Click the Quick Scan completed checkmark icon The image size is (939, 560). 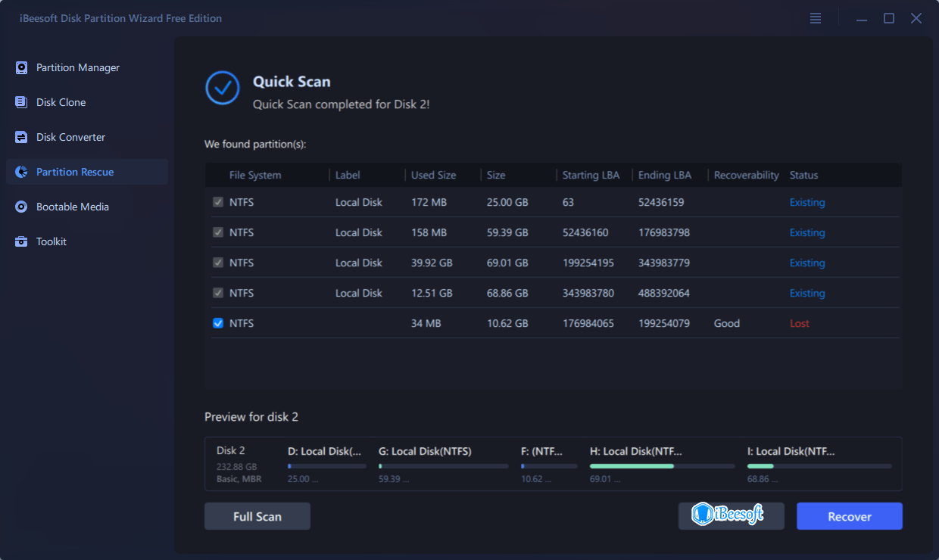(x=223, y=89)
